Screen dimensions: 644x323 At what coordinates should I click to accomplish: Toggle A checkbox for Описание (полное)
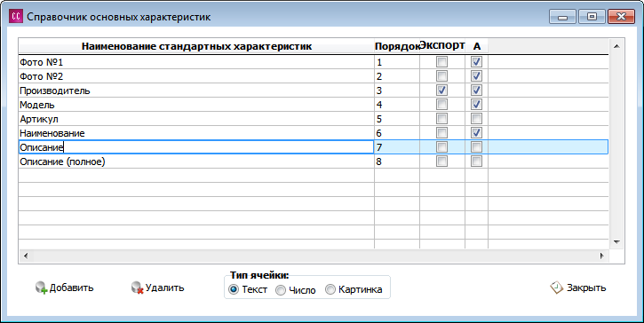(x=476, y=161)
